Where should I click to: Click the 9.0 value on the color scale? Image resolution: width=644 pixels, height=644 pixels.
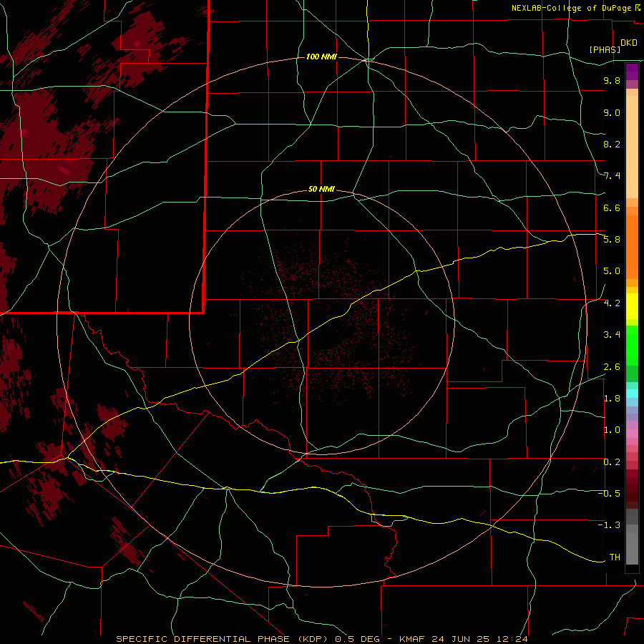pos(612,112)
